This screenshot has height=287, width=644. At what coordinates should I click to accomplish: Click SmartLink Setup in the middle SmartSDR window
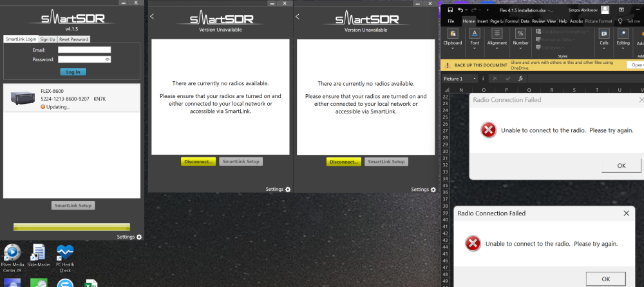(x=241, y=162)
